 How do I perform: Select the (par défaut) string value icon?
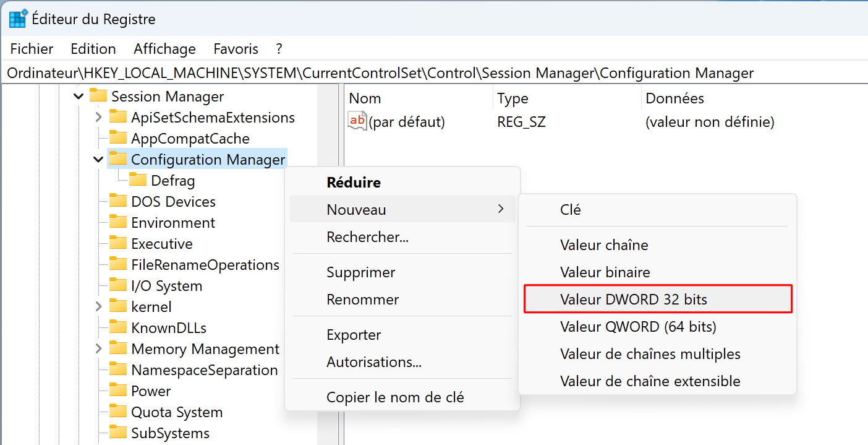coord(357,122)
